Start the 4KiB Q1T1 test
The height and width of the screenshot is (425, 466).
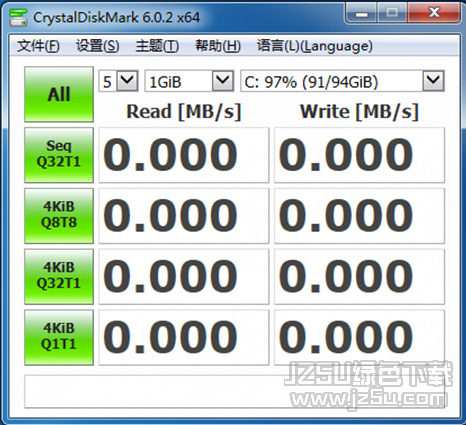coord(59,337)
